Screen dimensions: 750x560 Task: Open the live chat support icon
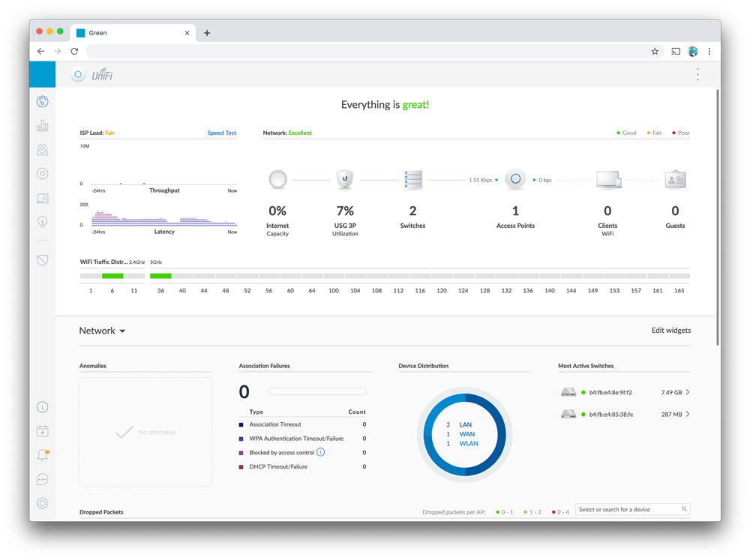point(43,479)
